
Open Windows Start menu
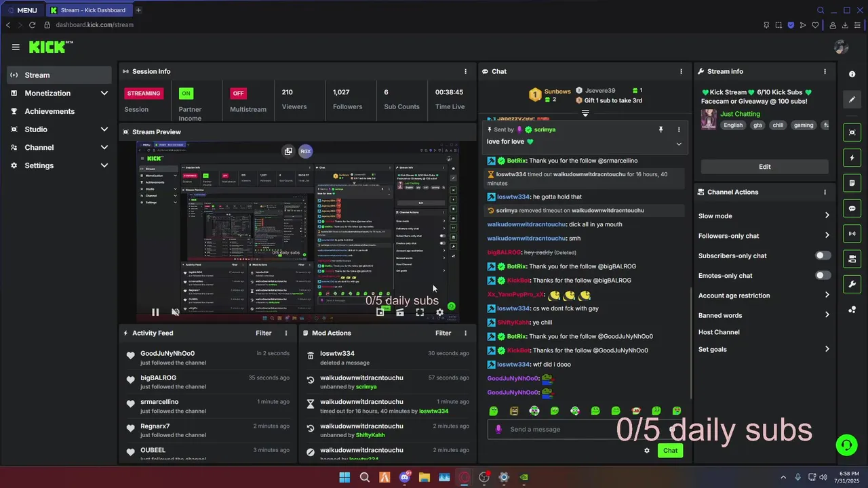point(344,477)
